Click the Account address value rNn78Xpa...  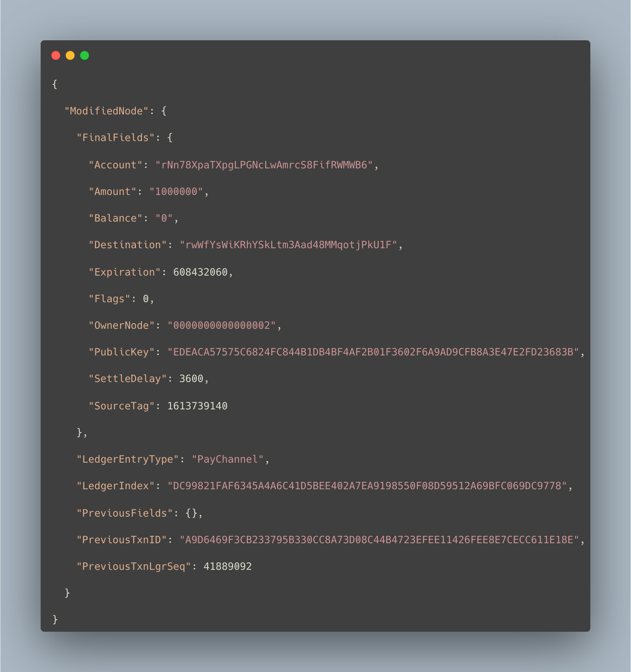264,165
